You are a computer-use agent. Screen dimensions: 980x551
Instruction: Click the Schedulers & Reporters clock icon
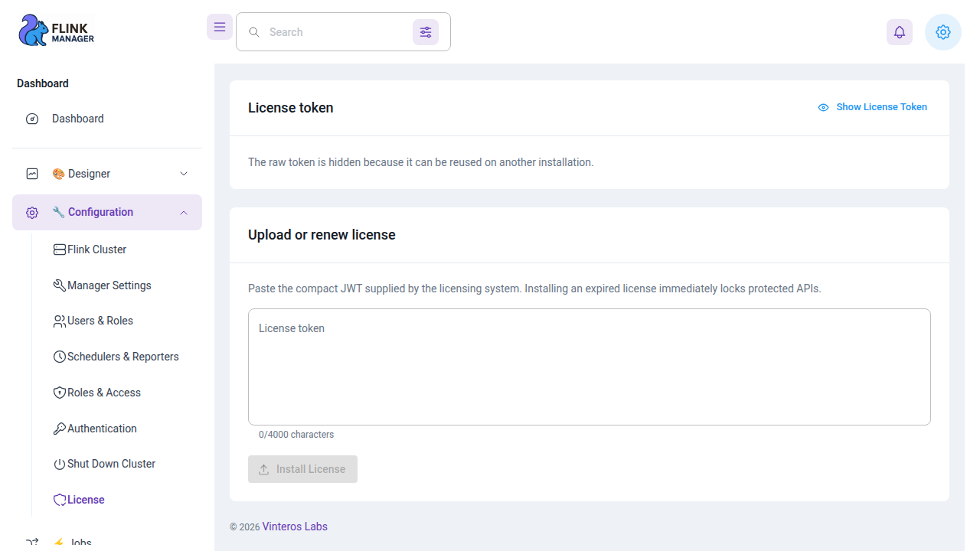(x=60, y=357)
